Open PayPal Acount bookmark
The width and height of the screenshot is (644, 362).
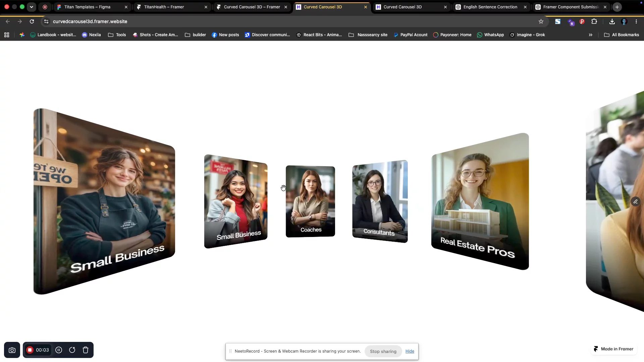tap(411, 35)
